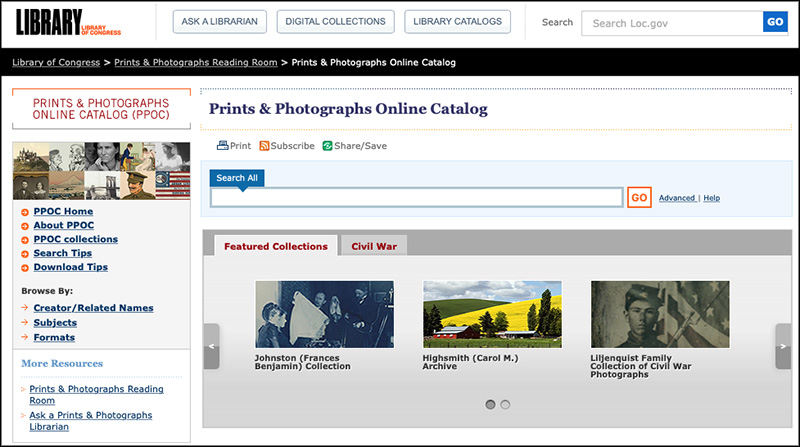Click Liljenquist Family Collection caption text
Screen dimensions: 800x447
click(x=641, y=366)
